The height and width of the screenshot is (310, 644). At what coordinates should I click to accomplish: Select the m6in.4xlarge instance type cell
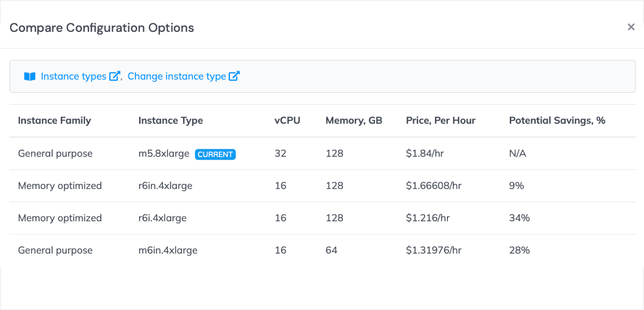[x=168, y=251]
